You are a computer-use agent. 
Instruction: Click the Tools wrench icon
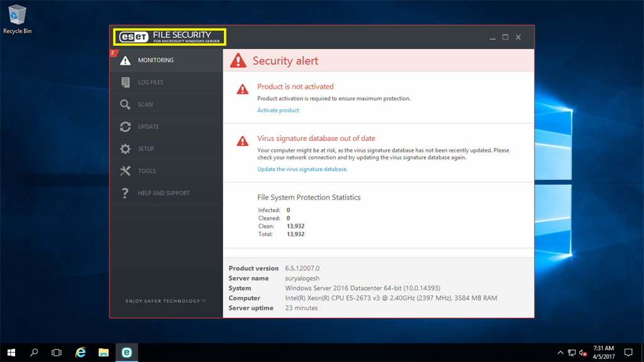tap(125, 171)
